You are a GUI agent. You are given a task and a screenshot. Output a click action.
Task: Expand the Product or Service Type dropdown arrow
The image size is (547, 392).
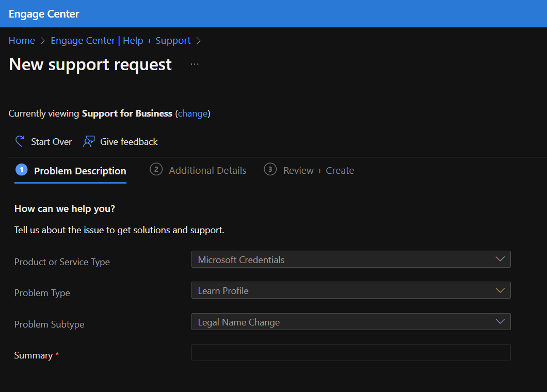tap(500, 259)
